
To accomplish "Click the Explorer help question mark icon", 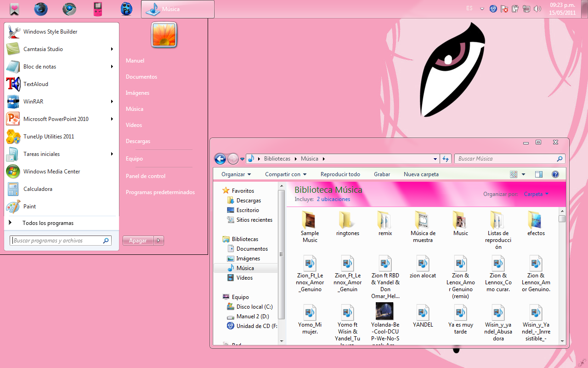I will 555,174.
